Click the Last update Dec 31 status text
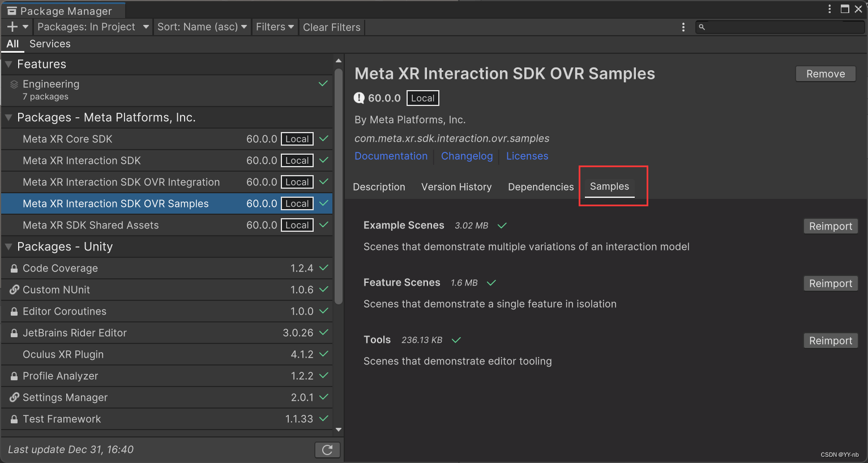The image size is (868, 463). [x=71, y=449]
